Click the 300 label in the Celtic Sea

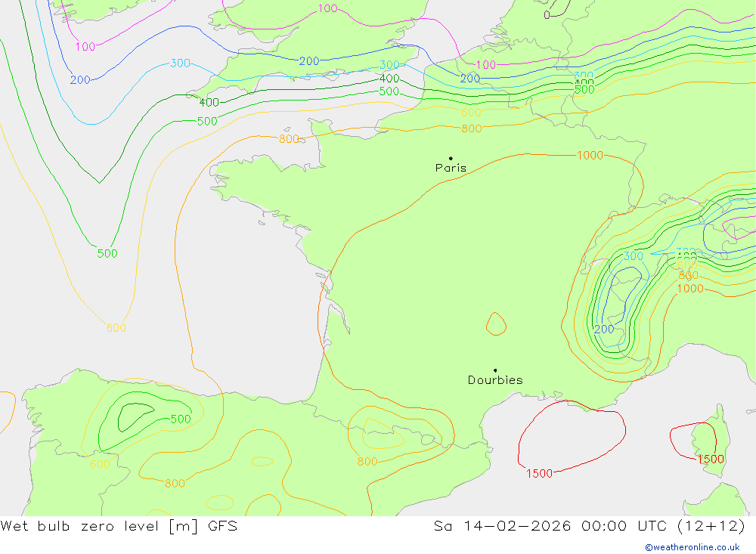tap(181, 63)
